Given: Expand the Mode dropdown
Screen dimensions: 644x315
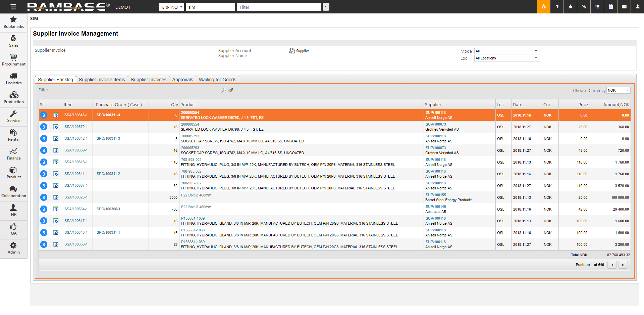Looking at the screenshot, I should pyautogui.click(x=506, y=51).
